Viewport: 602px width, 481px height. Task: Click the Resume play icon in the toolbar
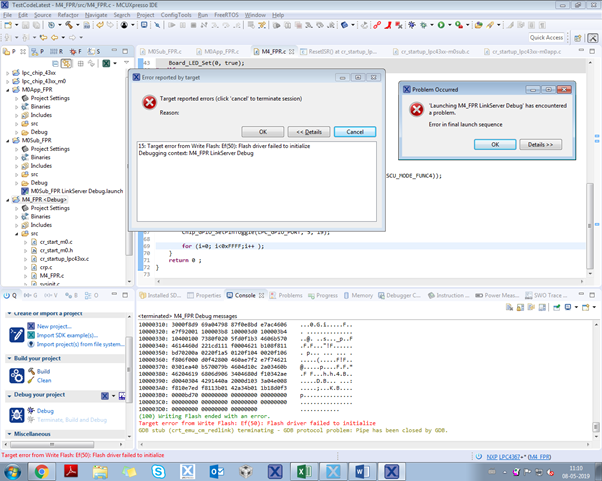[172, 25]
